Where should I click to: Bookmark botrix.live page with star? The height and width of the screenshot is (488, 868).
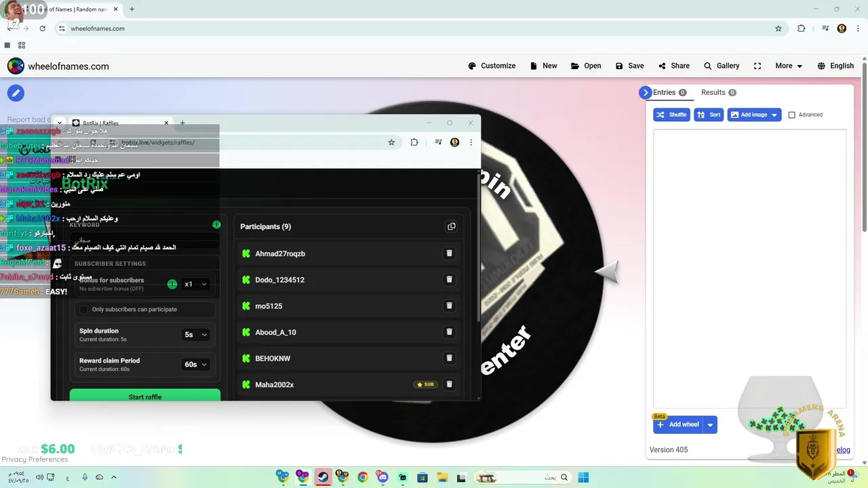(x=391, y=142)
